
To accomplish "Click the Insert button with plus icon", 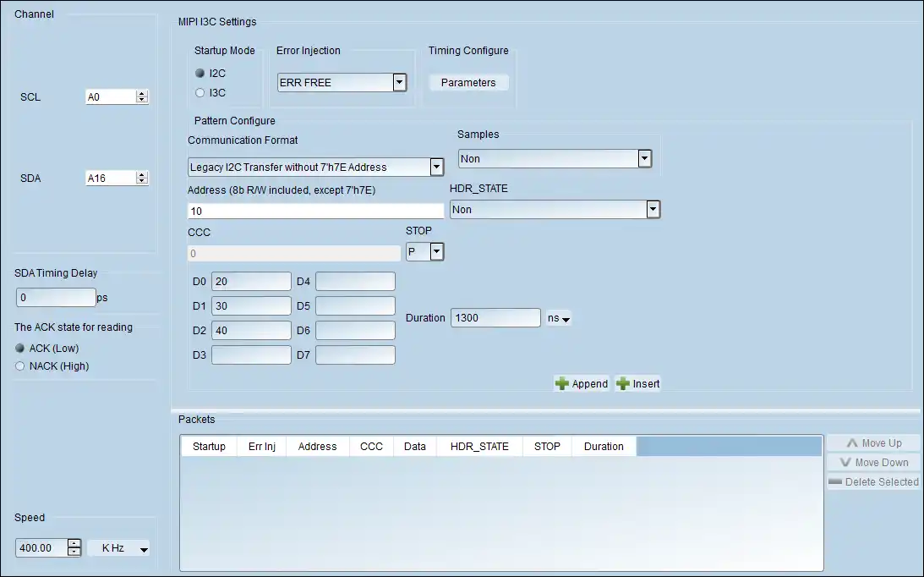I will pyautogui.click(x=637, y=383).
